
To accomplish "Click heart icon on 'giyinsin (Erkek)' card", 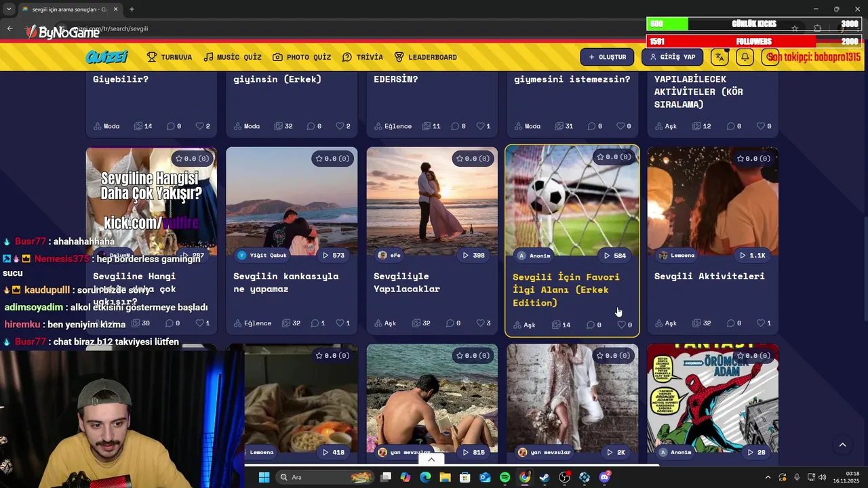I will coord(340,126).
